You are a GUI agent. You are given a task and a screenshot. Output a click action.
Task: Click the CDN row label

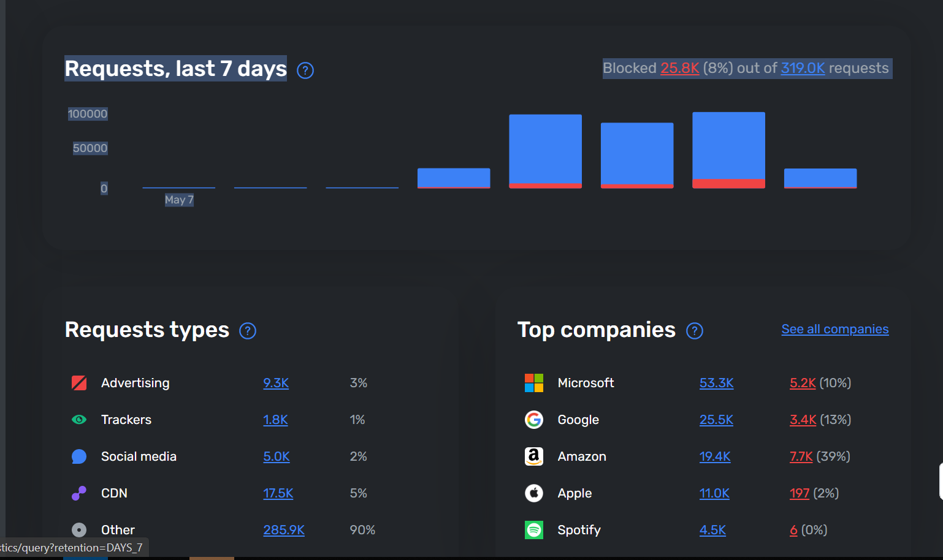click(x=114, y=493)
